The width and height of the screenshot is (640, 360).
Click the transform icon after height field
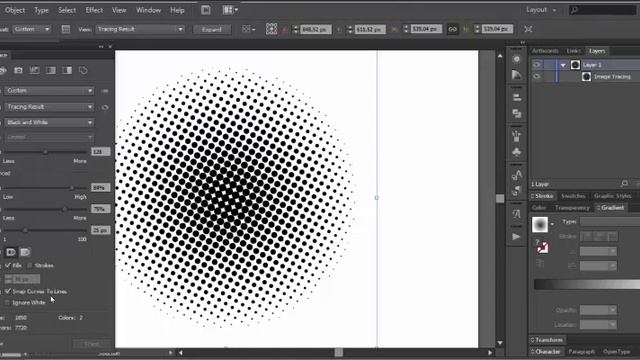click(x=528, y=29)
